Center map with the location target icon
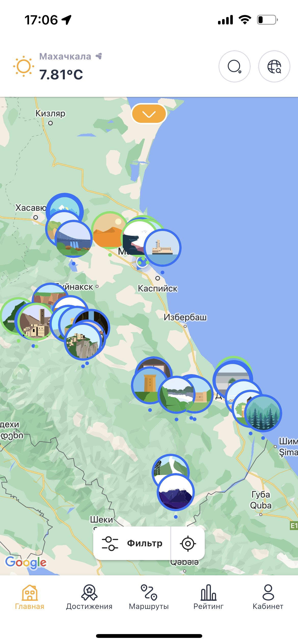298x644 pixels. pyautogui.click(x=188, y=543)
